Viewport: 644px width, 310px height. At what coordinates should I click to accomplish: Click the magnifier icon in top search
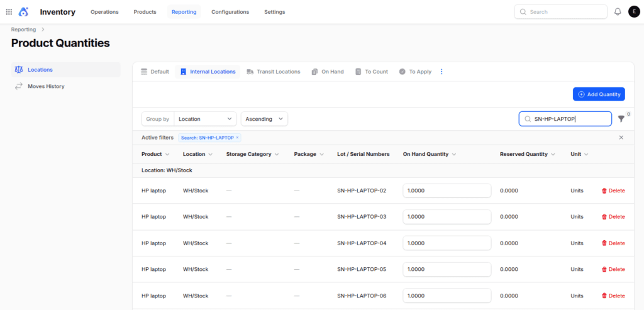pos(523,12)
